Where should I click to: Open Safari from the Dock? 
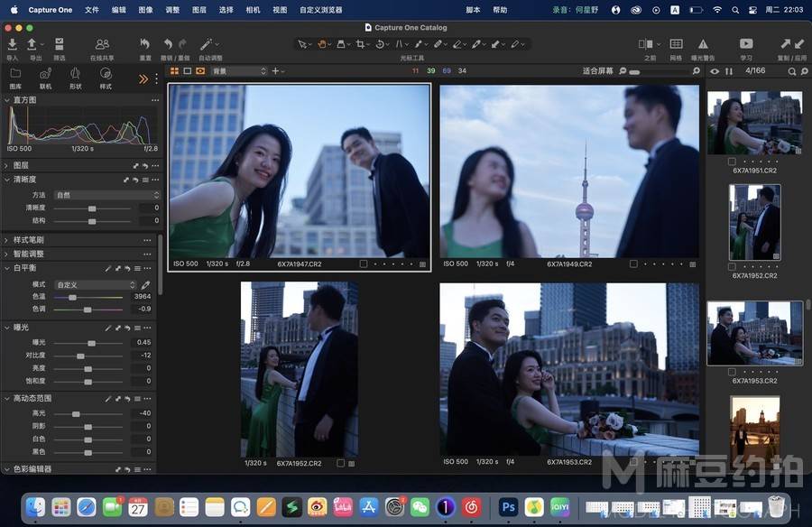tap(87, 507)
